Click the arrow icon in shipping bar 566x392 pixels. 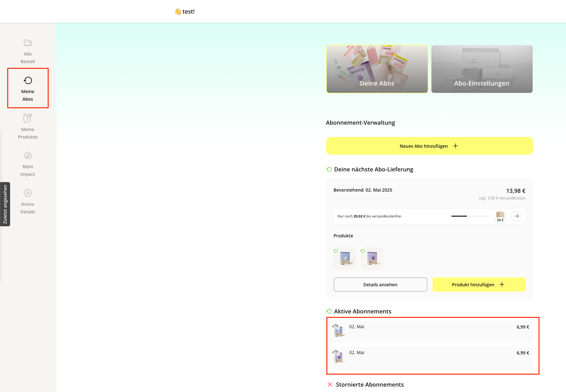pyautogui.click(x=516, y=216)
